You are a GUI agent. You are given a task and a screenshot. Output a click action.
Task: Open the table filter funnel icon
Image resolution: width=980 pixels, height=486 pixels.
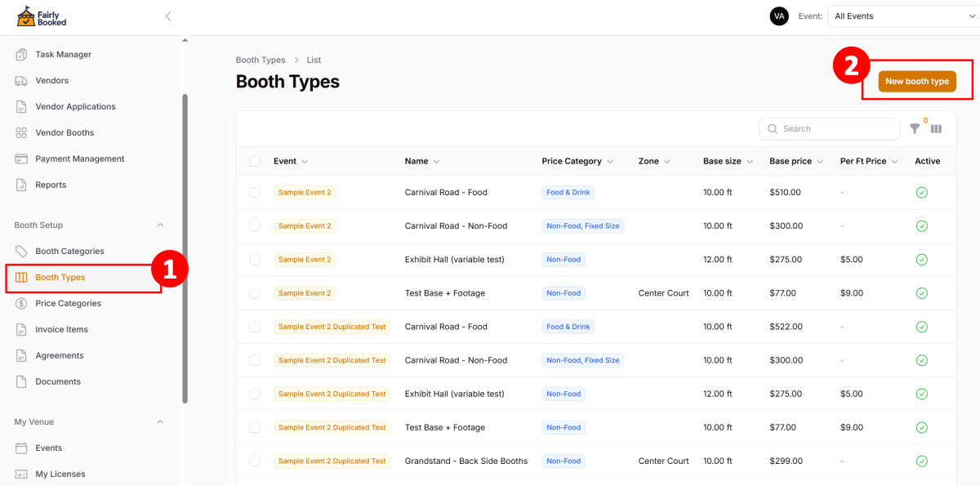(x=915, y=129)
